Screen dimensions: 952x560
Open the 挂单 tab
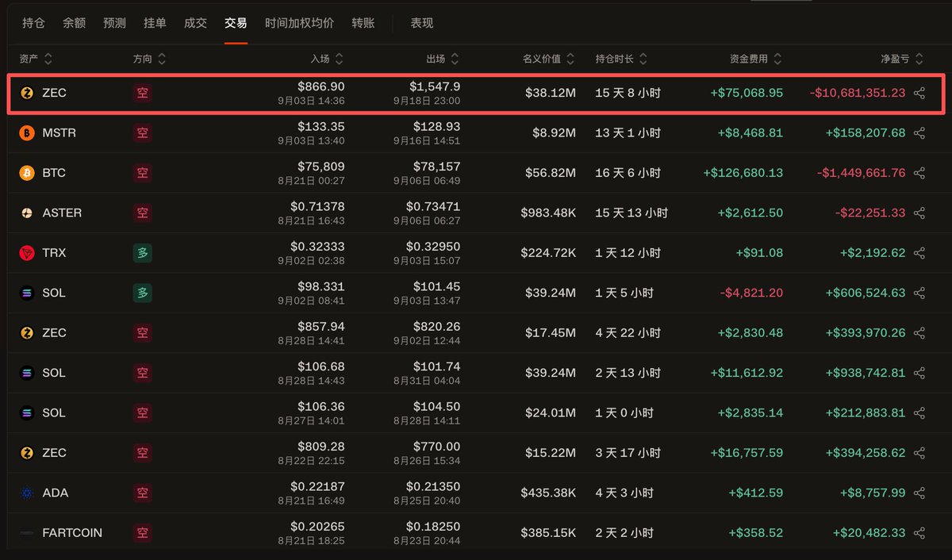pos(155,23)
